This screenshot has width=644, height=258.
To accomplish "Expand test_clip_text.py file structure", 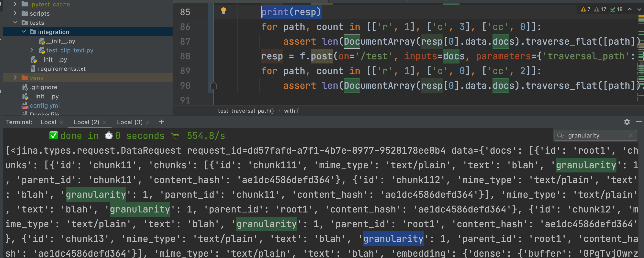I will [32, 50].
